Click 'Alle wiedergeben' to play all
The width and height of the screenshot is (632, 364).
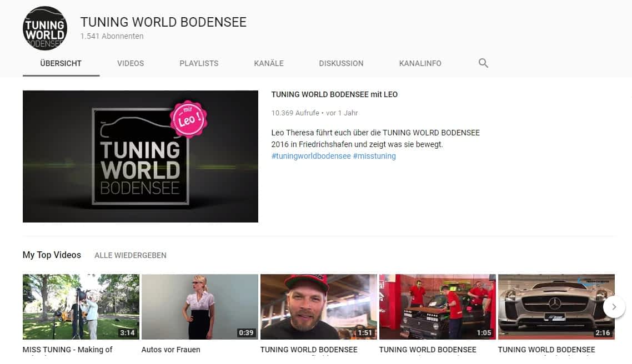(x=131, y=255)
